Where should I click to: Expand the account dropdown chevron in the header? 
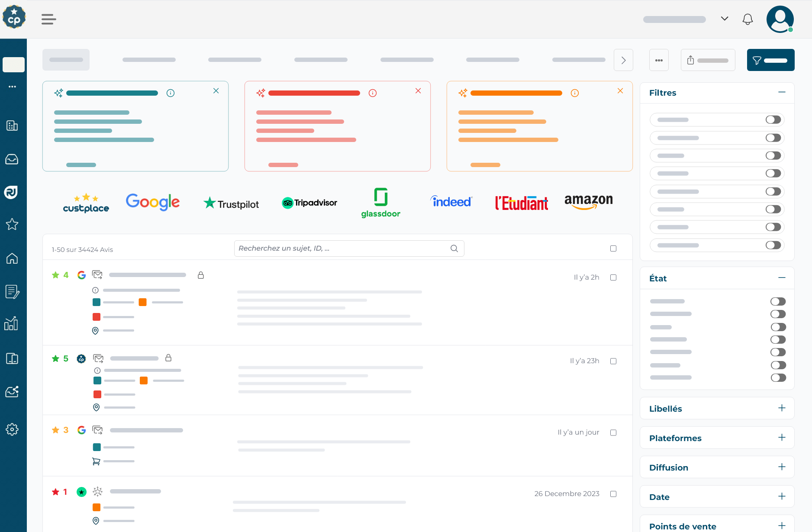pyautogui.click(x=725, y=19)
